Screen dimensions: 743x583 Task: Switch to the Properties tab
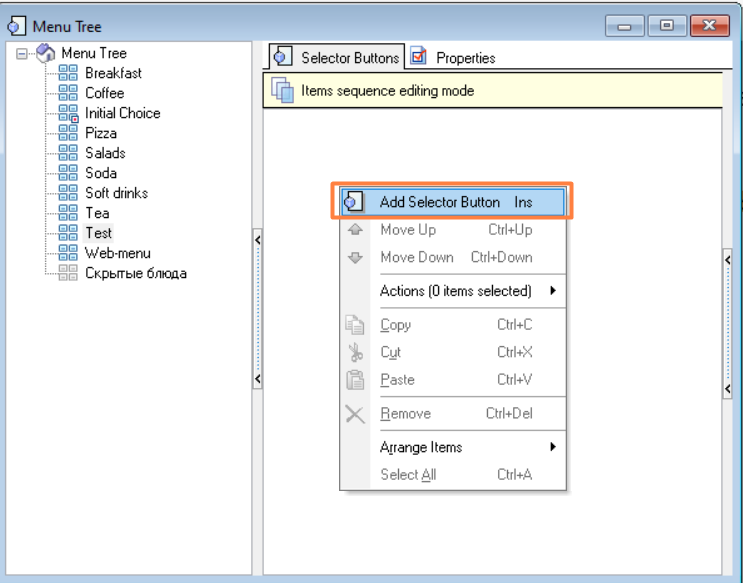pyautogui.click(x=464, y=58)
